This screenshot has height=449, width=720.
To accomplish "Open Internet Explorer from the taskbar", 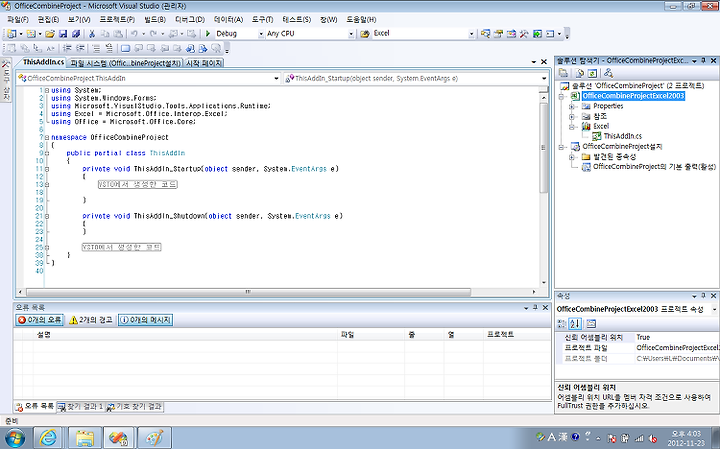I will pos(47,438).
